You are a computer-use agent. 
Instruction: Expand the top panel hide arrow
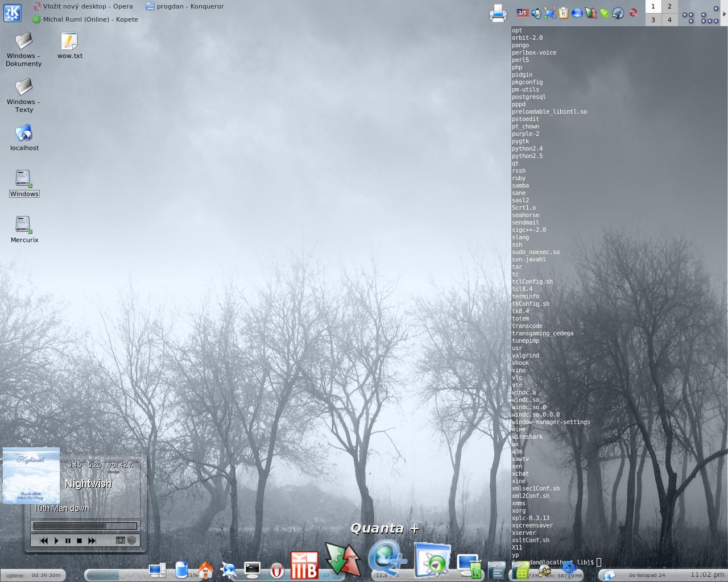[x=725, y=13]
